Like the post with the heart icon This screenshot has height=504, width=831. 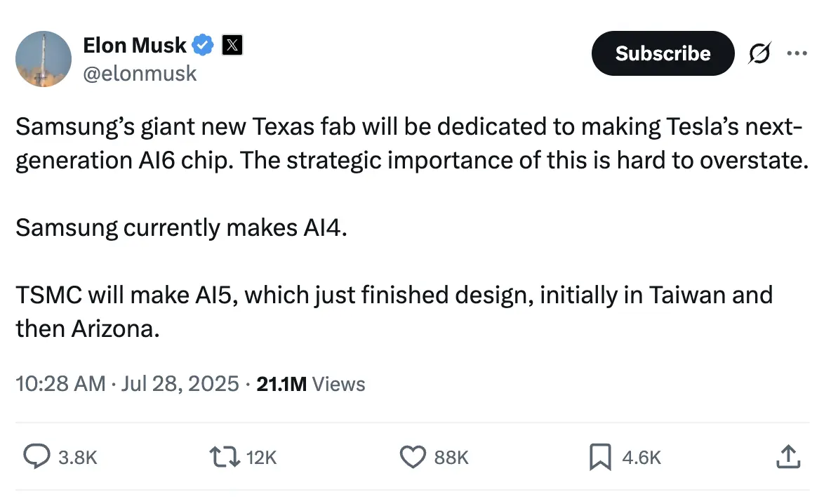point(413,457)
